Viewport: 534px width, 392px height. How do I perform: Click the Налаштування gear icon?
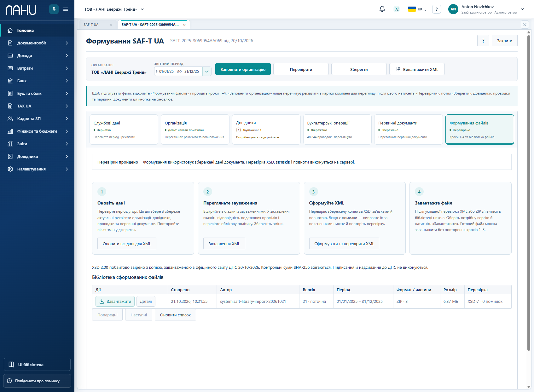(10, 169)
